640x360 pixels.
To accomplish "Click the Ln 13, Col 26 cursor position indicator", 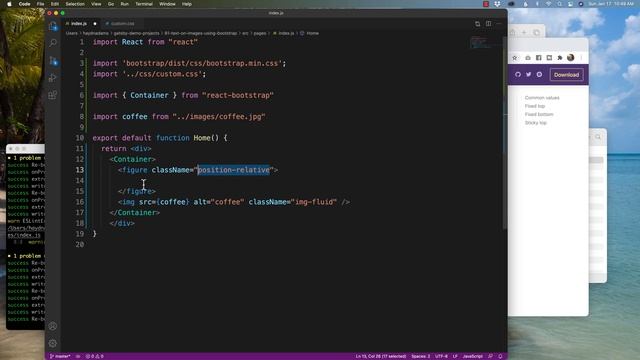I will pyautogui.click(x=380, y=356).
